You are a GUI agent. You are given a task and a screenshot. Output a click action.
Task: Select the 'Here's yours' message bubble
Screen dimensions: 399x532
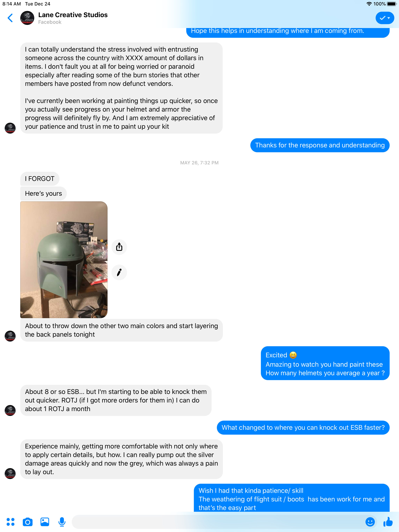pos(44,193)
